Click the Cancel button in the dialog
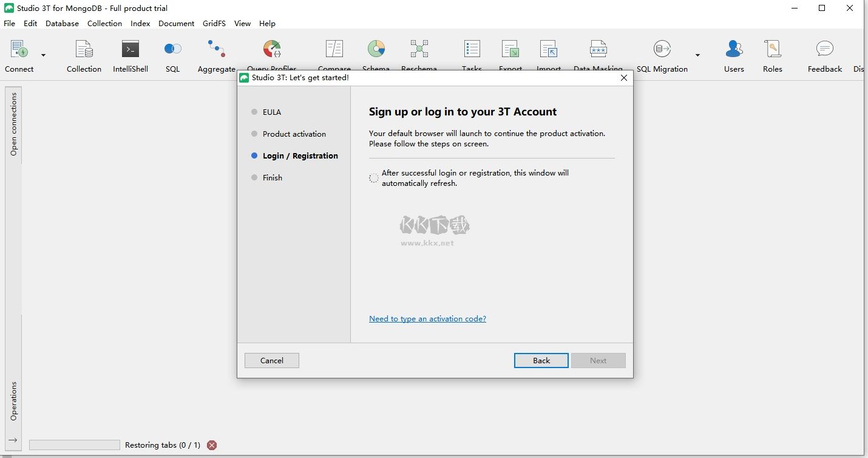Screen dimensions: 868x458 pyautogui.click(x=272, y=361)
